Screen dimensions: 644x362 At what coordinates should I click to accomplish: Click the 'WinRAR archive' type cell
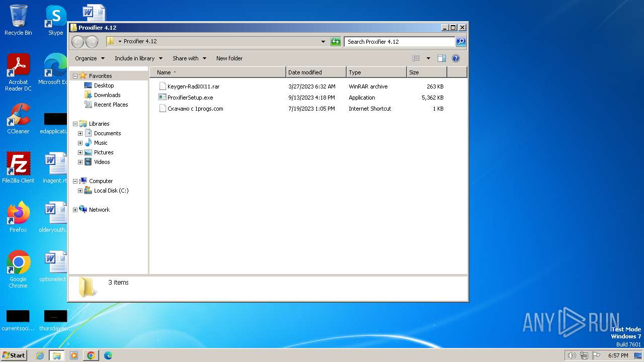(x=368, y=86)
